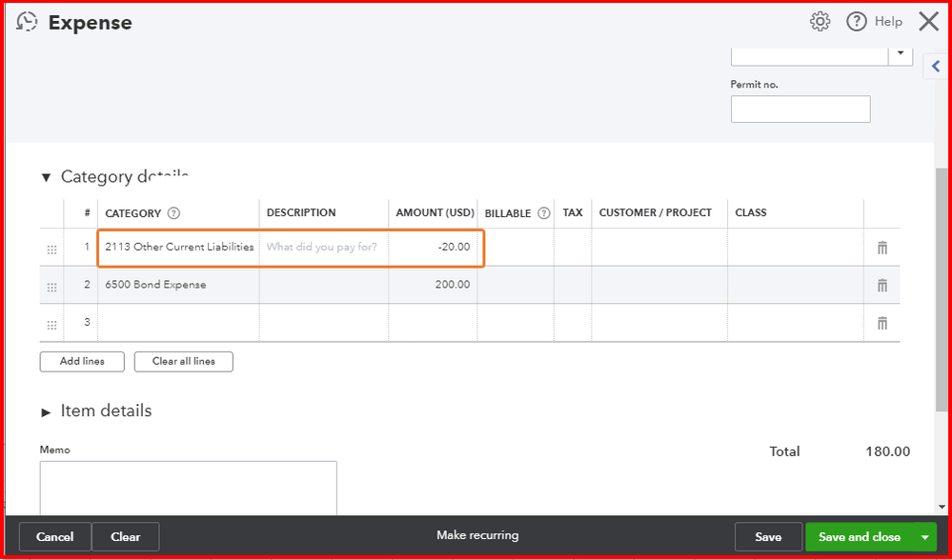Click the CLASS cell in Bond Expense row
This screenshot has width=952, height=560.
pyautogui.click(x=796, y=285)
